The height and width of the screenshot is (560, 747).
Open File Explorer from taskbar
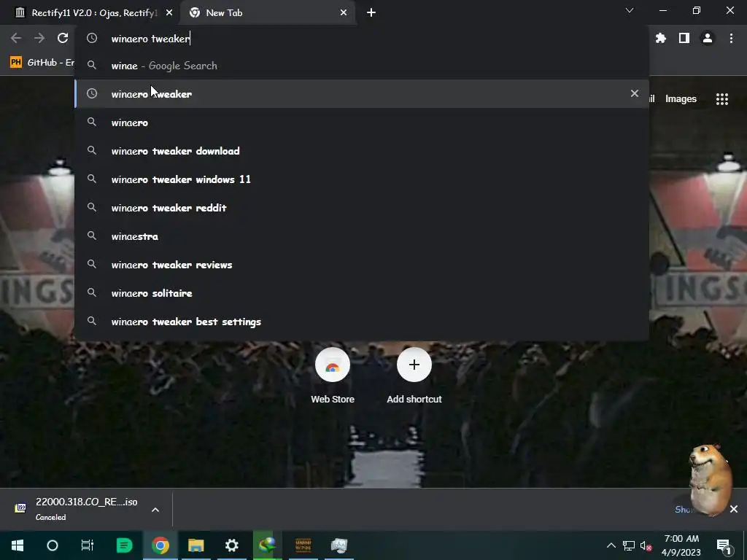point(196,545)
